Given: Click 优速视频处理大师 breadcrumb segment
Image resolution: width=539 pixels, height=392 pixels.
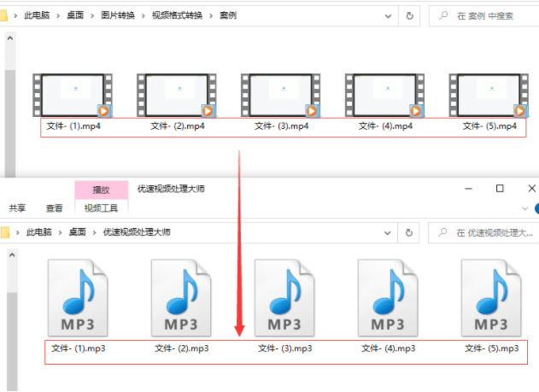Looking at the screenshot, I should point(137,232).
